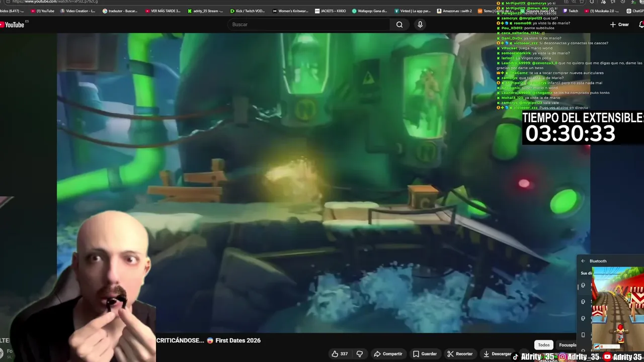Open the Video Creation bookmark
Image resolution: width=644 pixels, height=362 pixels.
coord(78,11)
